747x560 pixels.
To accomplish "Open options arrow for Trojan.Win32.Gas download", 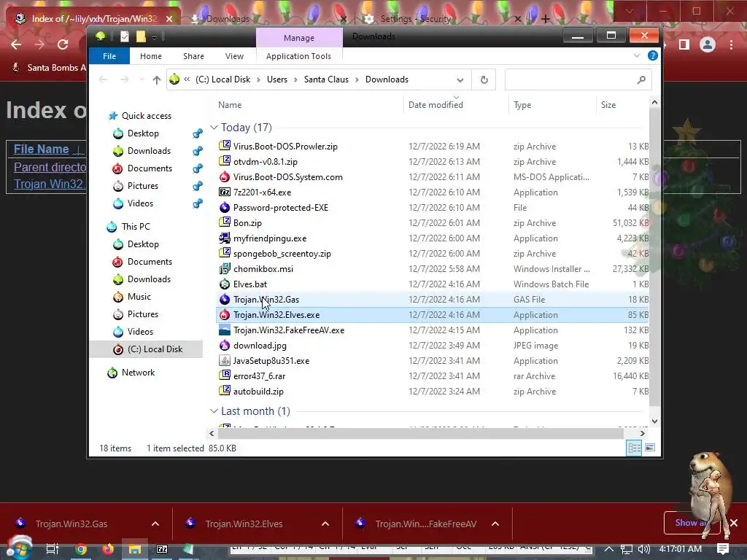I will point(155,524).
